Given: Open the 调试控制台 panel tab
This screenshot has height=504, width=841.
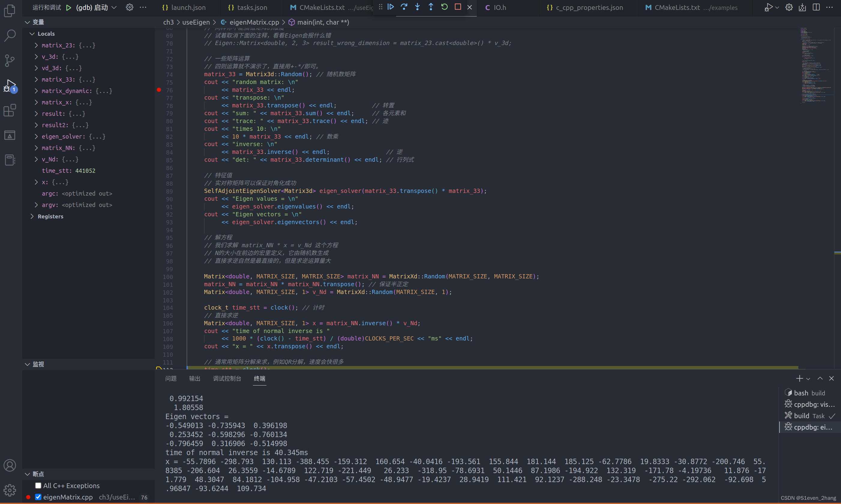Looking at the screenshot, I should 227,378.
